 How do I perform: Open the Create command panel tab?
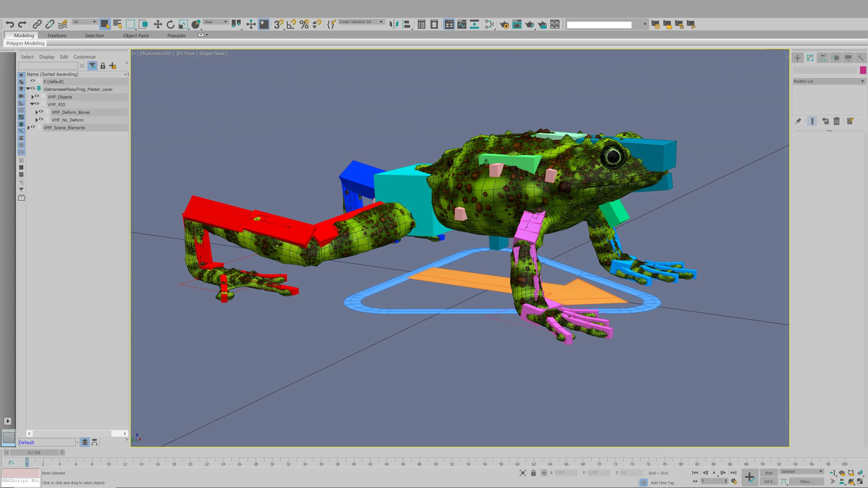[797, 58]
